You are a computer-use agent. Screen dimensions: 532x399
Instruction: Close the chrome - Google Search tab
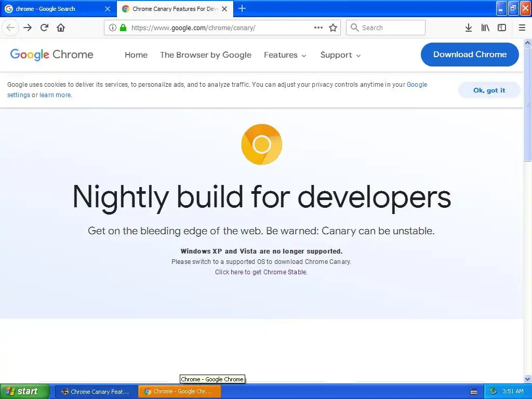click(x=108, y=9)
